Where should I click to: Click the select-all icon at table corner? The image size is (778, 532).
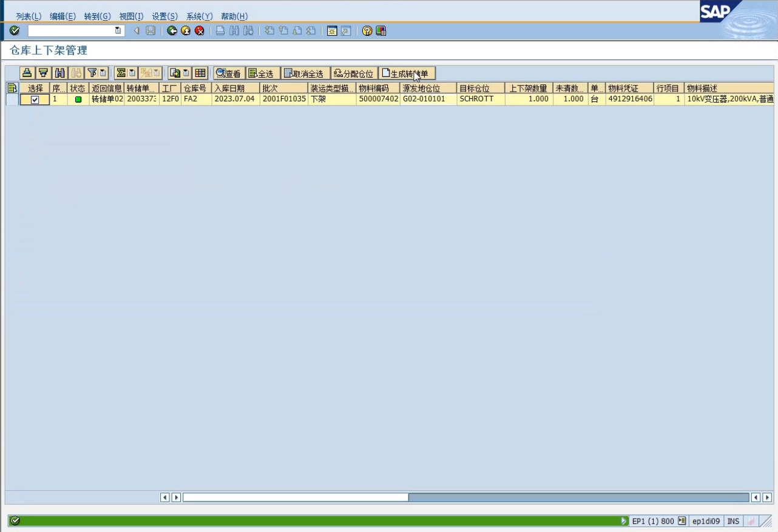pos(12,89)
